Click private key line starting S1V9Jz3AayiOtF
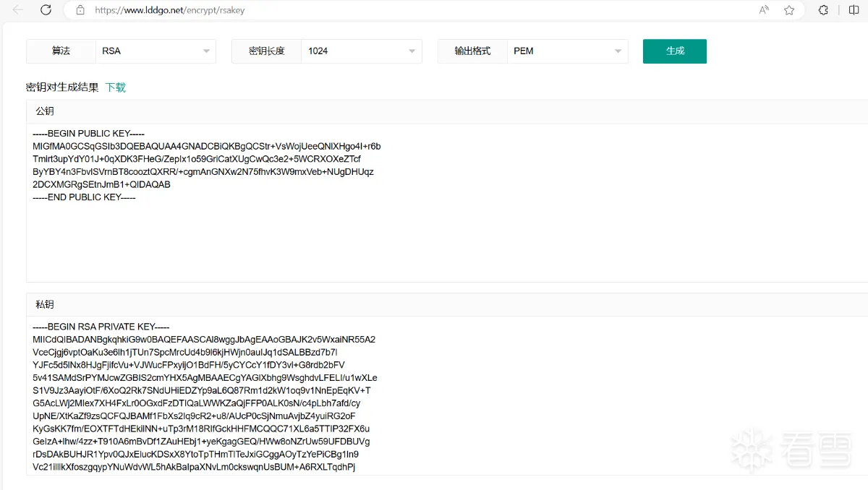 [x=202, y=390]
